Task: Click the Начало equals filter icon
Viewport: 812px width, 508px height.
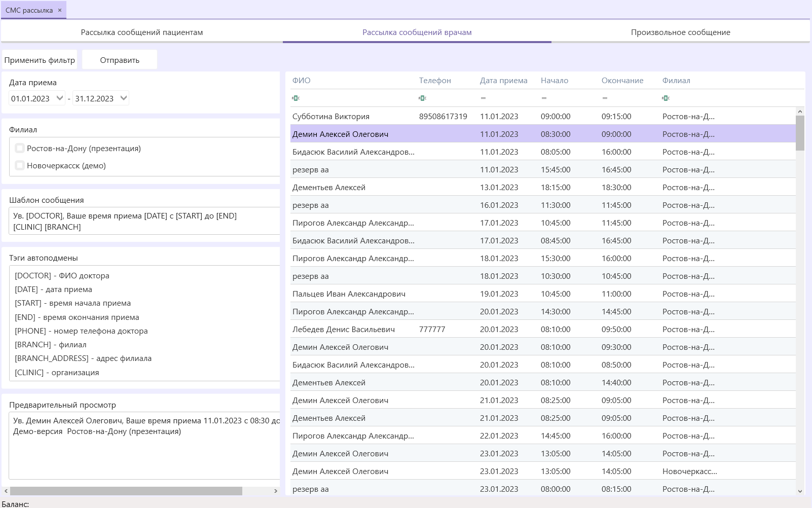Action: tap(544, 98)
